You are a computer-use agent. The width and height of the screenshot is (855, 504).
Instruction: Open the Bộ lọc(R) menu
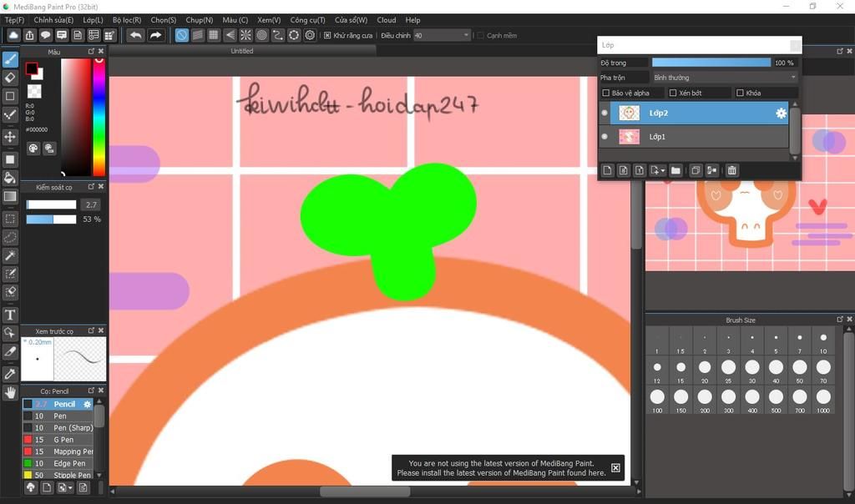click(x=127, y=20)
